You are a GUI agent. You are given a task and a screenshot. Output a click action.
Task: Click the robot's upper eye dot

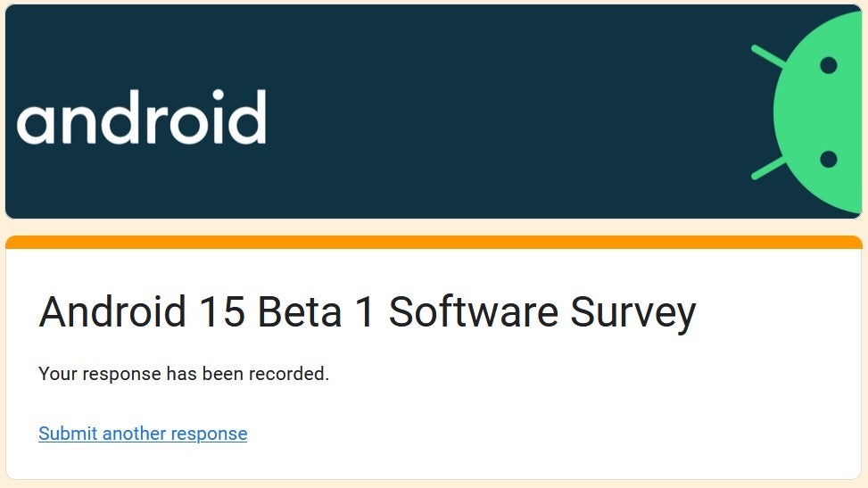tap(828, 65)
